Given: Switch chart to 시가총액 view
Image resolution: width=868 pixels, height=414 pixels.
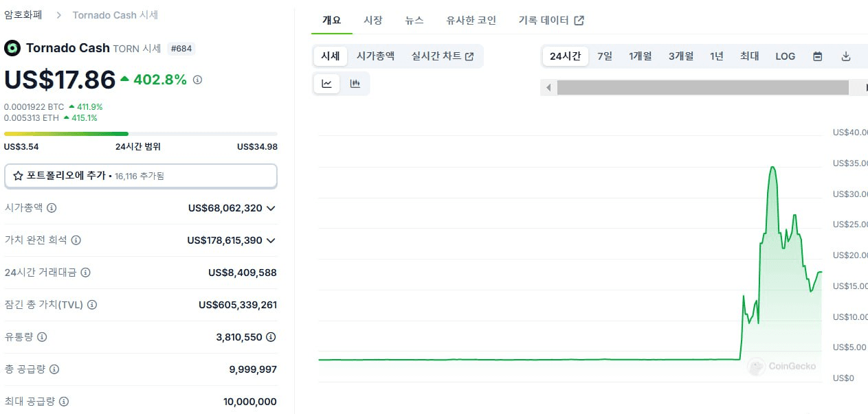Looking at the screenshot, I should coord(375,56).
